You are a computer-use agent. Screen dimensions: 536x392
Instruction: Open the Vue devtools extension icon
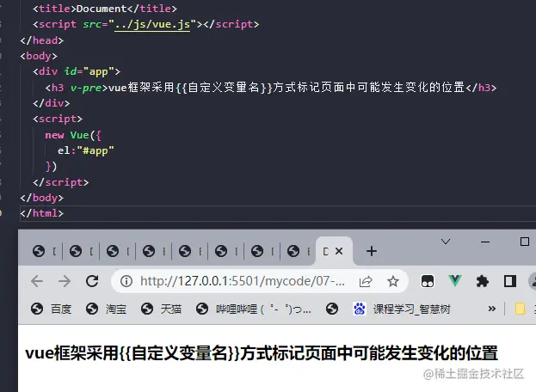[455, 281]
